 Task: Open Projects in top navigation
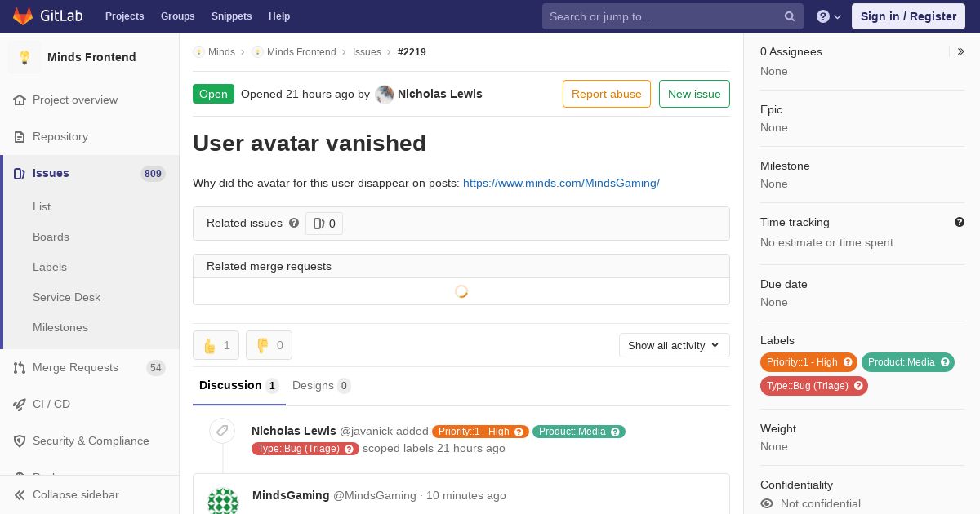124,16
